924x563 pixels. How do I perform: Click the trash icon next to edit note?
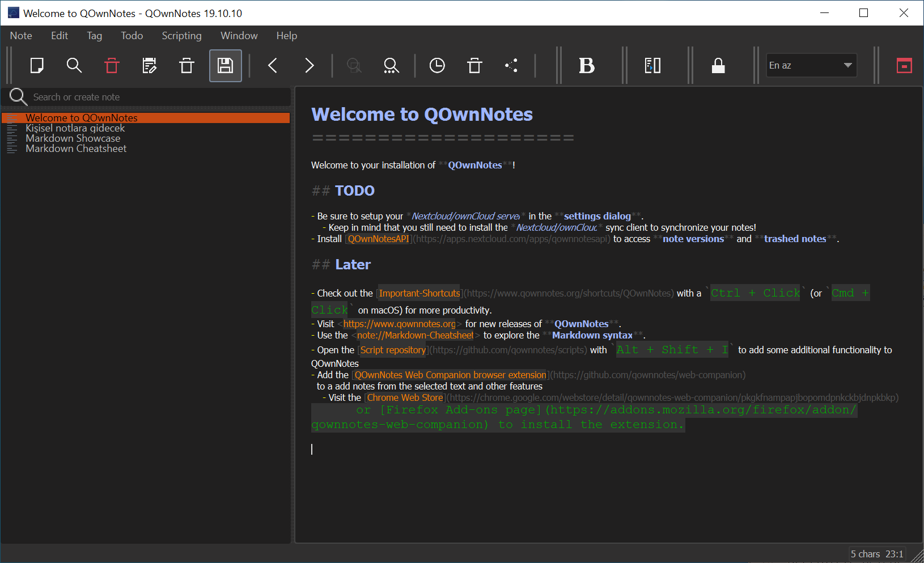tap(187, 66)
